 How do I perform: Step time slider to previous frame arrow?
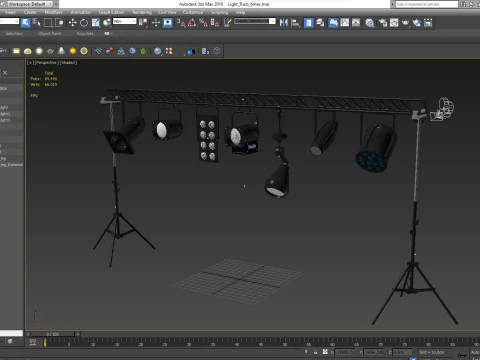coord(28,334)
